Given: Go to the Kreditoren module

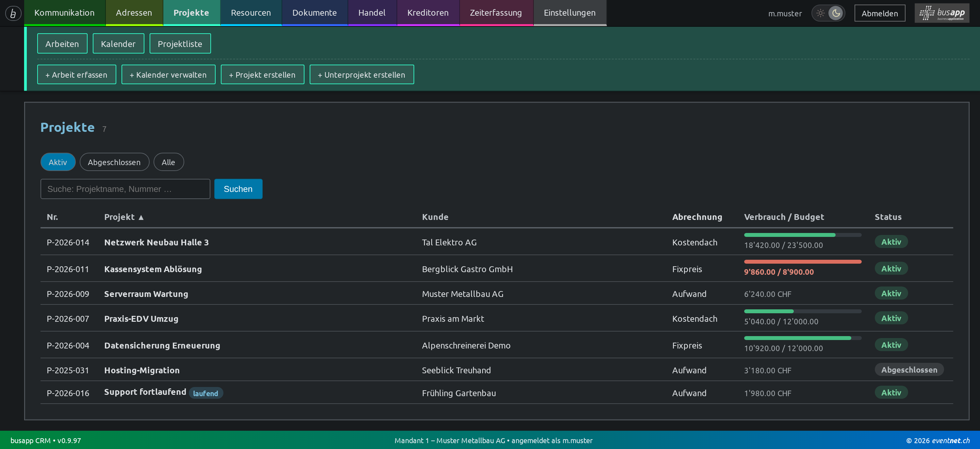Looking at the screenshot, I should point(428,13).
